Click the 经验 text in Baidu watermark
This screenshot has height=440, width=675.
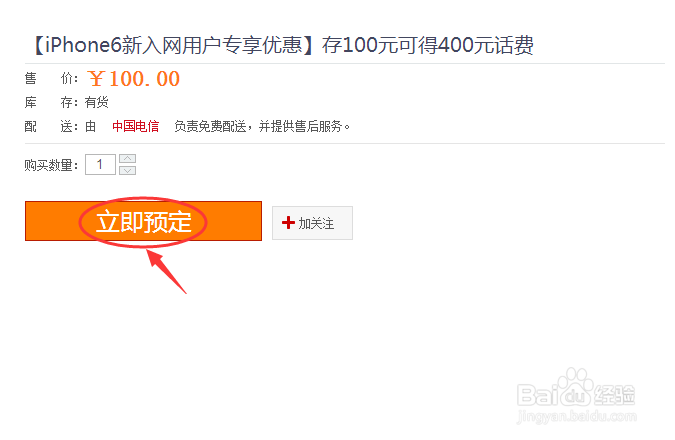tap(615, 395)
